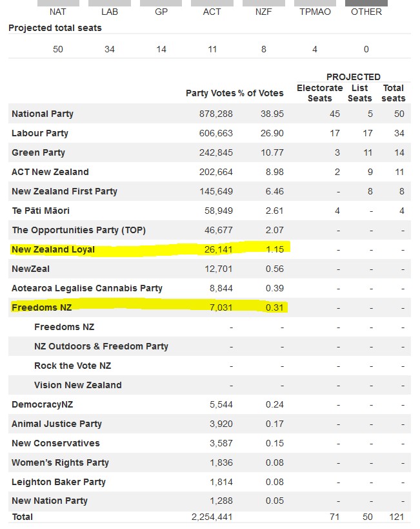Open the Labour Party entry

[40, 133]
